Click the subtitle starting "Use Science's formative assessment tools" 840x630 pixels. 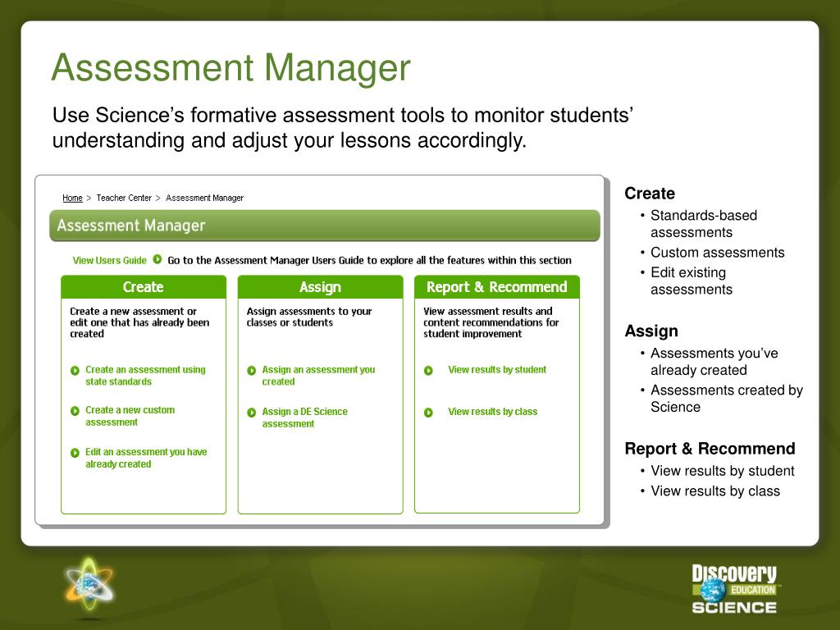343,127
